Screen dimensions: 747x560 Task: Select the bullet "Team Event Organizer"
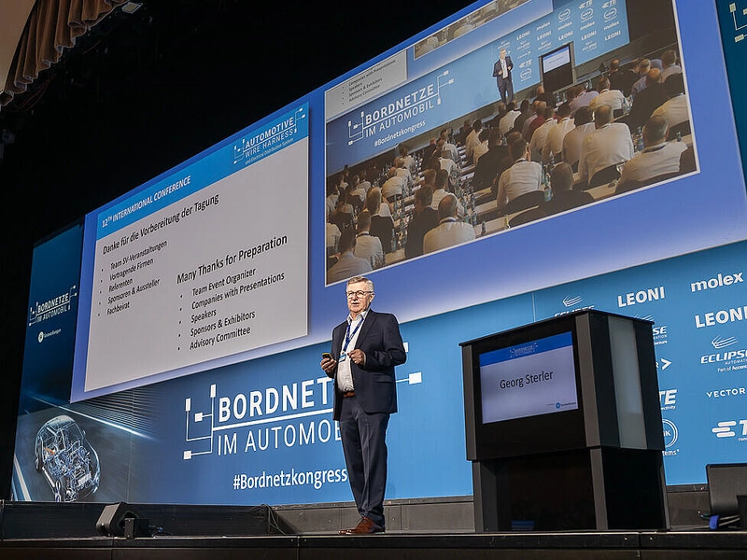coord(223,282)
